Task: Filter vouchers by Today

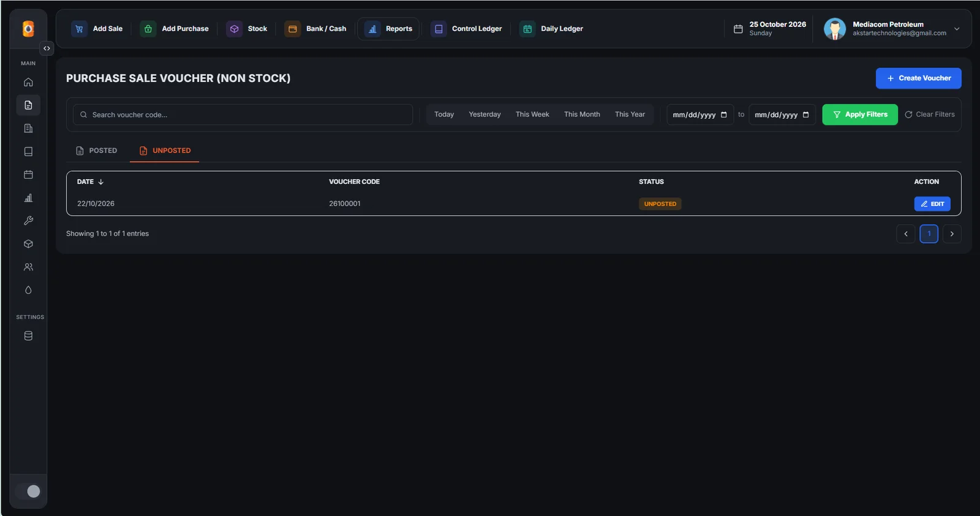Action: 444,115
